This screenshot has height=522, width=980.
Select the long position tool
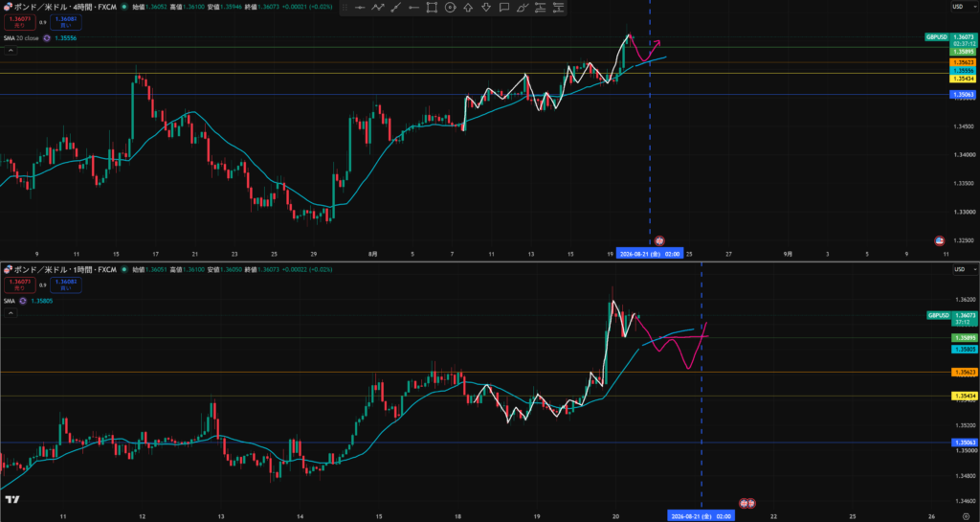(x=540, y=8)
